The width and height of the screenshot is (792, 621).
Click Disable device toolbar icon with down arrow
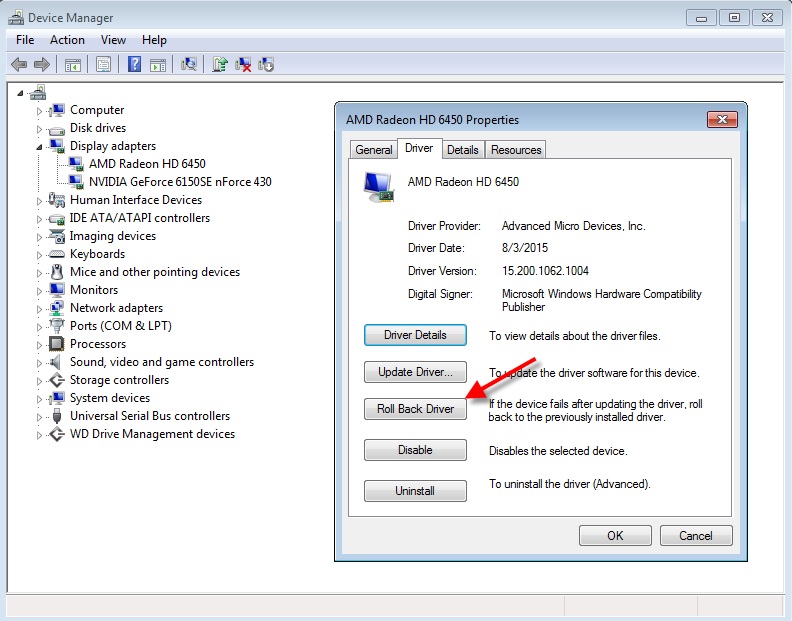tap(266, 64)
